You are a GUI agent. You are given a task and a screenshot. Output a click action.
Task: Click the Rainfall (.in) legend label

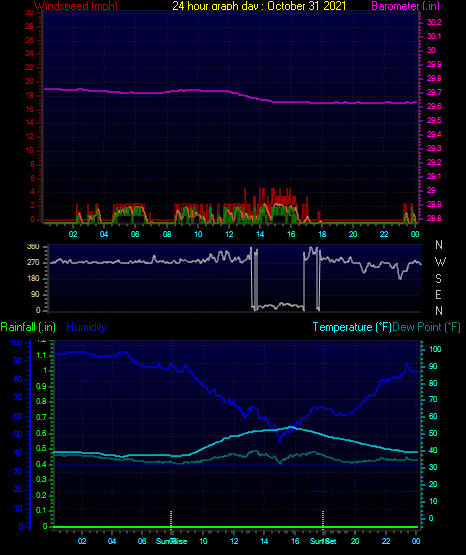tap(28, 327)
